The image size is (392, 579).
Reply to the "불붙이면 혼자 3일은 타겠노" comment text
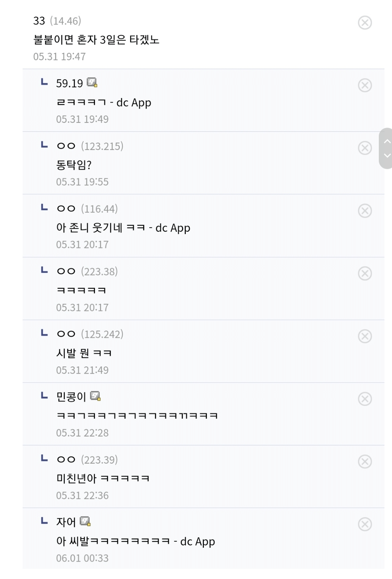coord(96,40)
